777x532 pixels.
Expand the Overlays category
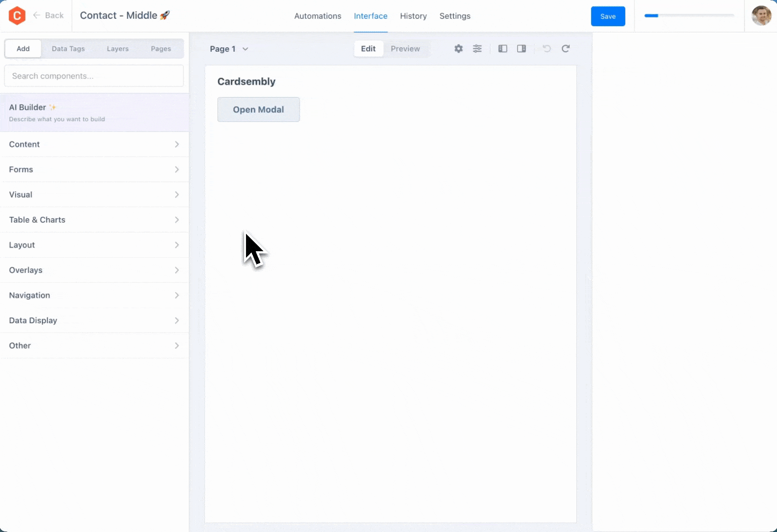94,270
